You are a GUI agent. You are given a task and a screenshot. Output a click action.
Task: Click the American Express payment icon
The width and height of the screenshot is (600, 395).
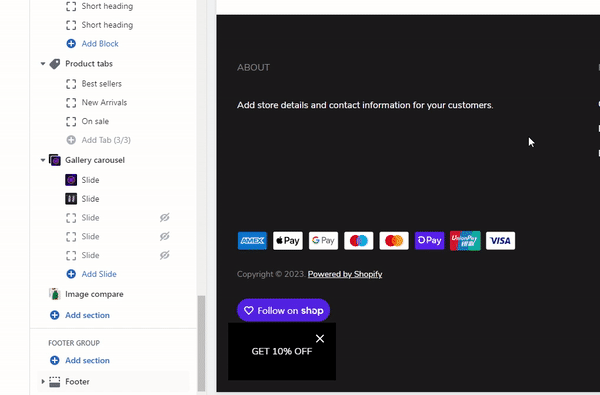pos(252,241)
